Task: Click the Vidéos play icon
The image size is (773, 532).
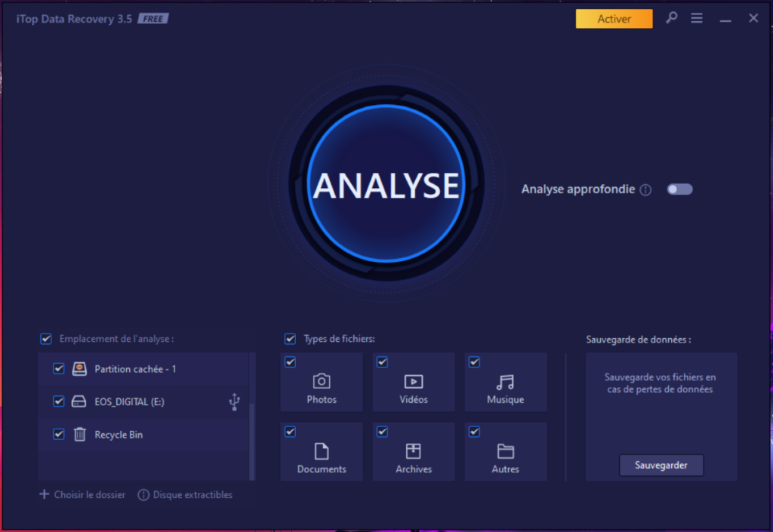Action: [x=414, y=381]
